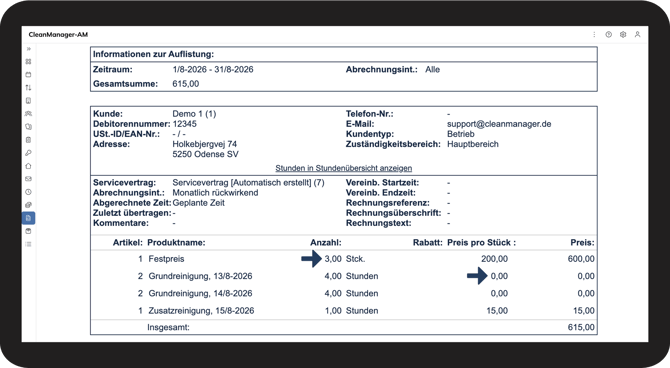Click the 'Zusatzreinigung, 15/8-2026' row

344,311
